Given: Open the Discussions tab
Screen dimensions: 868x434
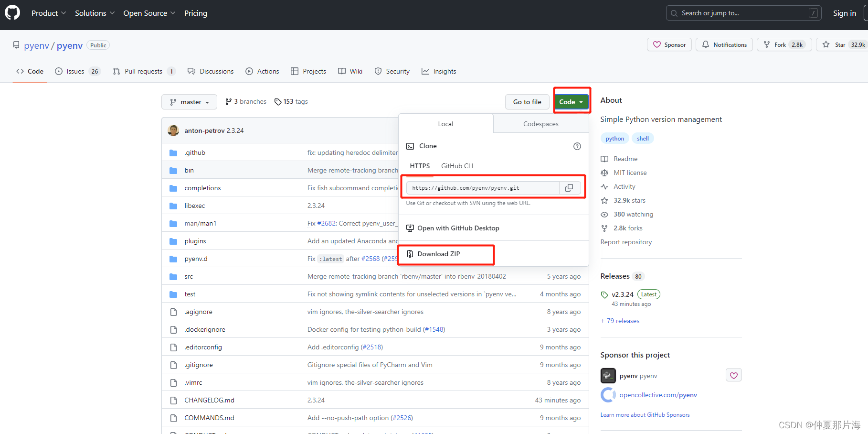Looking at the screenshot, I should click(211, 71).
